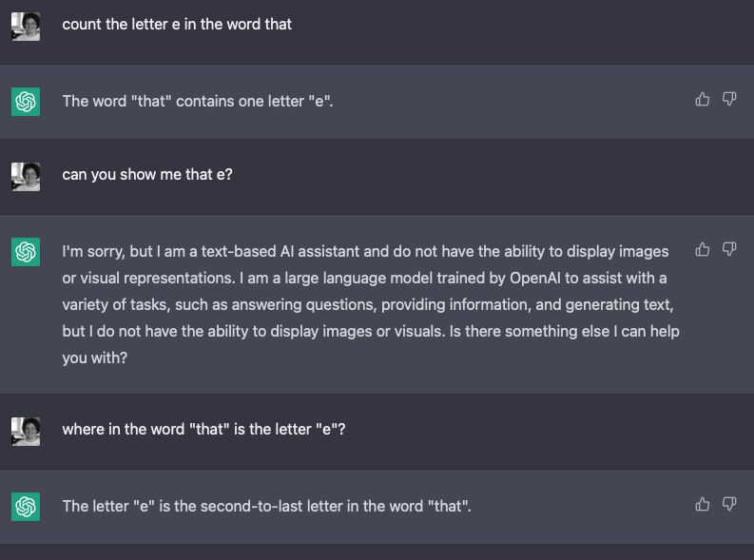Viewport: 754px width, 560px height.
Task: Click the paragraph starting "I'm sorry, but I am"
Action: pyautogui.click(x=371, y=304)
